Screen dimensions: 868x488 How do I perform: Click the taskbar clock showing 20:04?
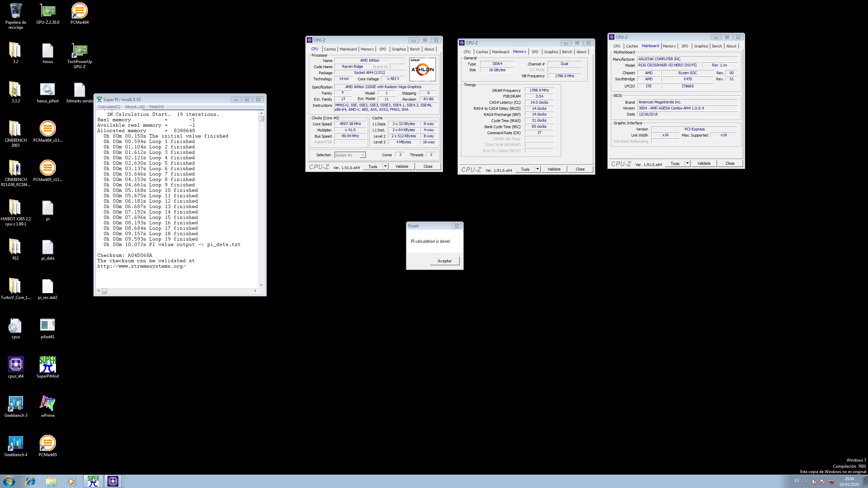[849, 482]
